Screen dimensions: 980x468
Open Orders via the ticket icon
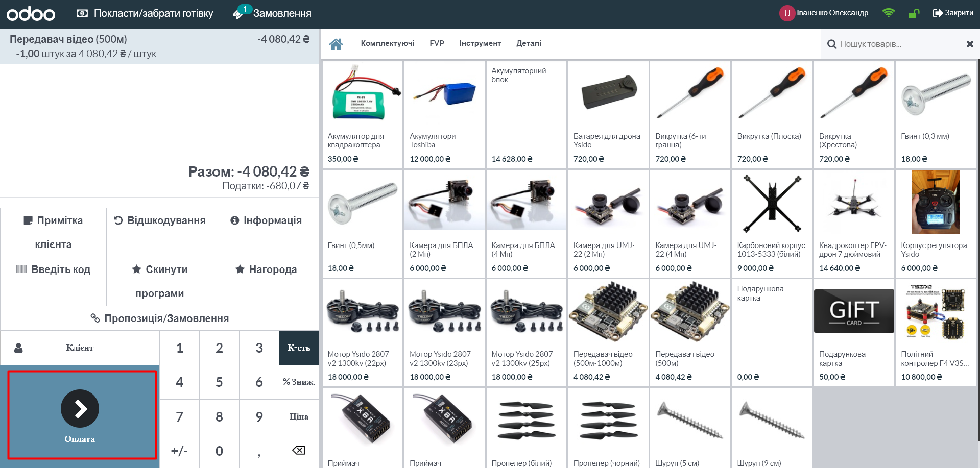(x=238, y=14)
